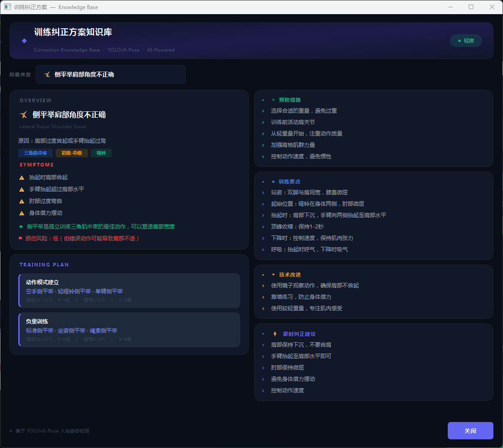The height and width of the screenshot is (448, 503).
Task: Click the 技术改进 section header
Action: click(x=289, y=275)
